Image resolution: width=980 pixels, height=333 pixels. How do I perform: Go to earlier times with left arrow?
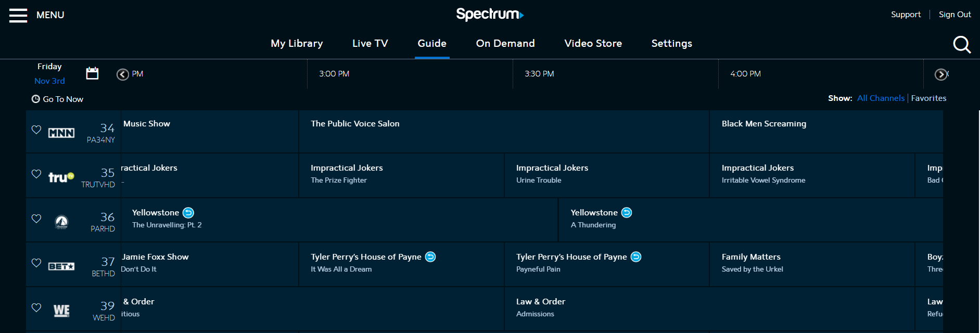tap(122, 74)
